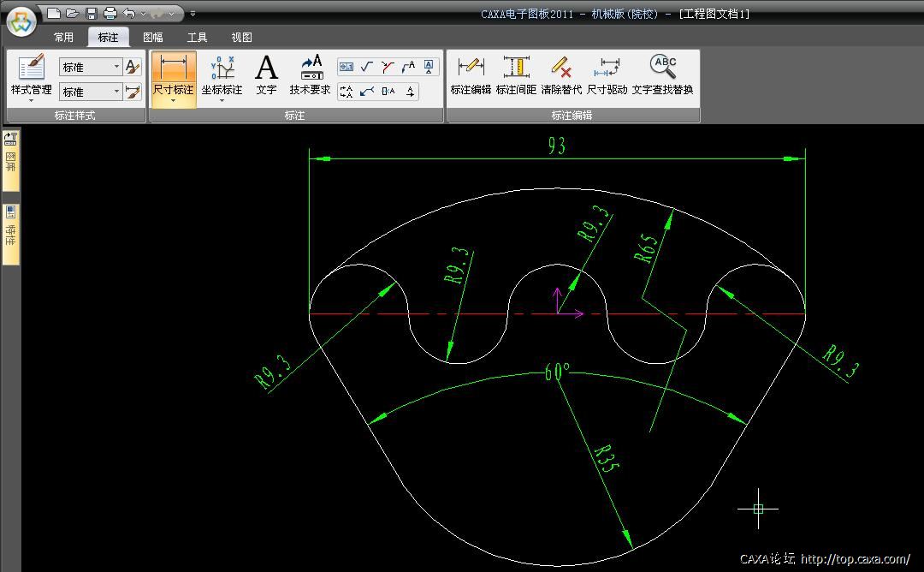Image resolution: width=924 pixels, height=572 pixels.
Task: Expand the 尺寸标注 dropdown arrow
Action: point(174,101)
